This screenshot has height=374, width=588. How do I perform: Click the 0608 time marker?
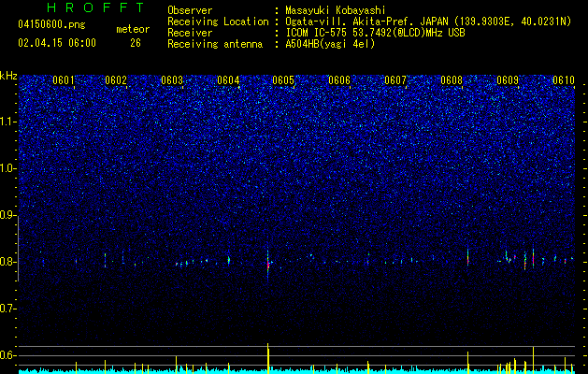[452, 80]
